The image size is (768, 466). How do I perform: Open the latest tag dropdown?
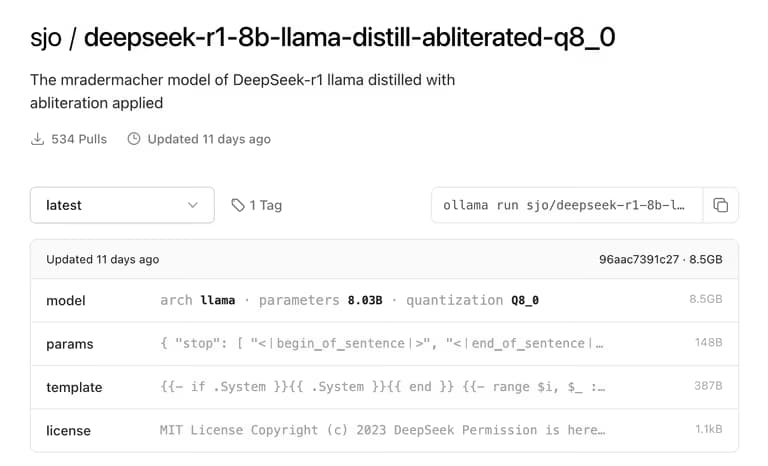coord(122,205)
